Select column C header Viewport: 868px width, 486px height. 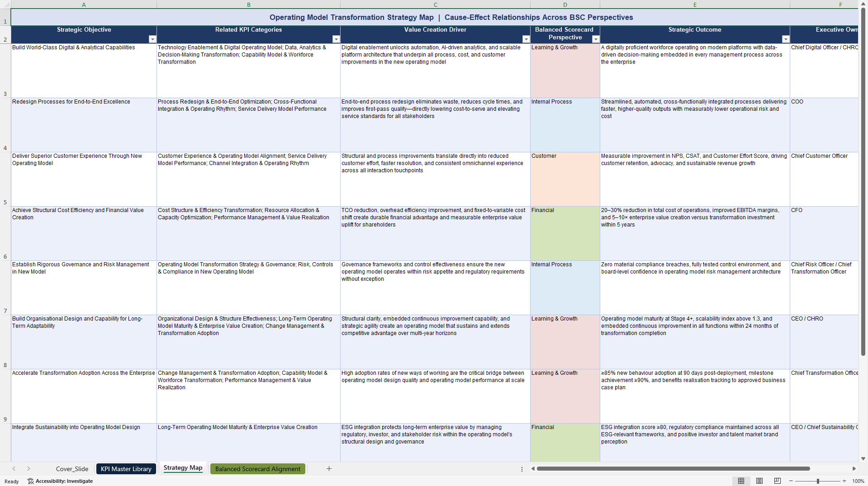435,5
